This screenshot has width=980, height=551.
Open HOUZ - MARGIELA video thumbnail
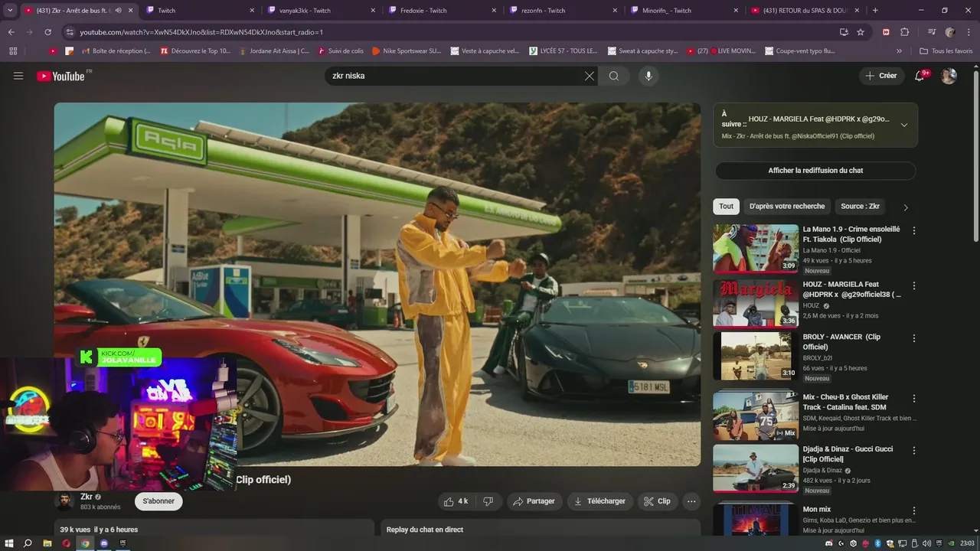(x=756, y=303)
